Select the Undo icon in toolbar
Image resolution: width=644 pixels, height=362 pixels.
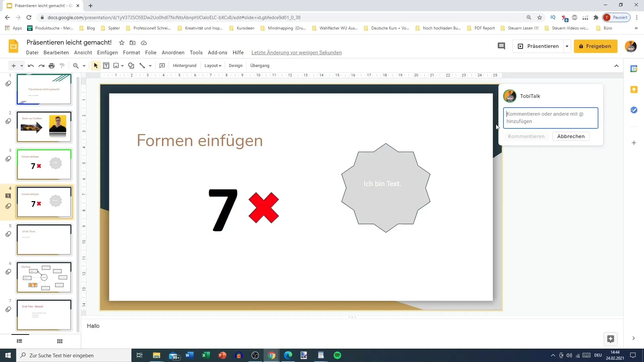(x=31, y=66)
